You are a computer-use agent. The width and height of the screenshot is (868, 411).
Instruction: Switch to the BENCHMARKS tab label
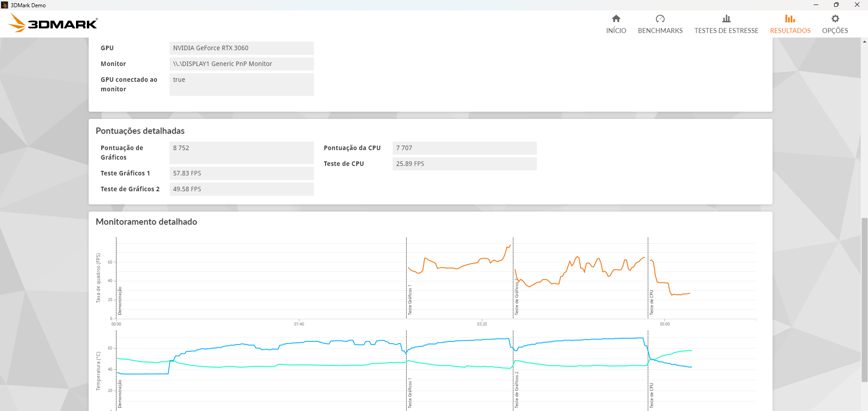click(660, 31)
